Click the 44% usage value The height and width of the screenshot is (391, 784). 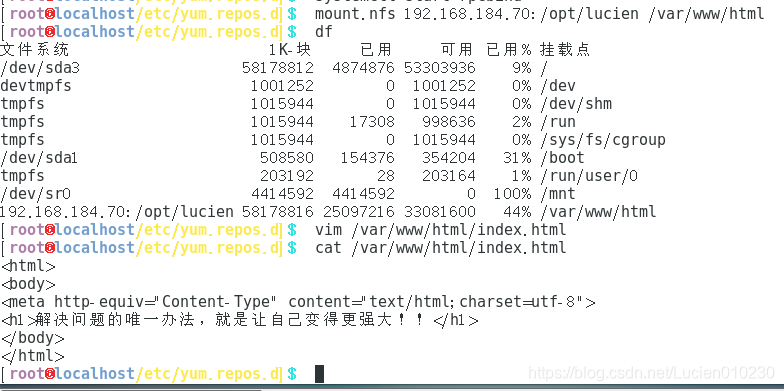(x=517, y=212)
